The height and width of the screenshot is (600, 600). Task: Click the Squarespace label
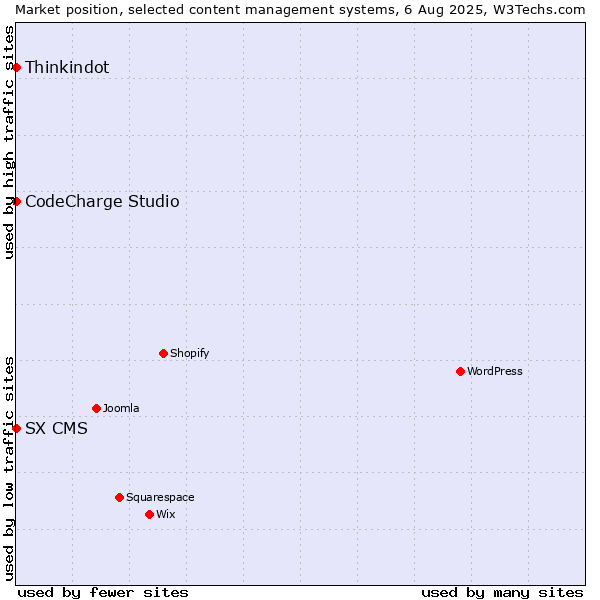160,497
